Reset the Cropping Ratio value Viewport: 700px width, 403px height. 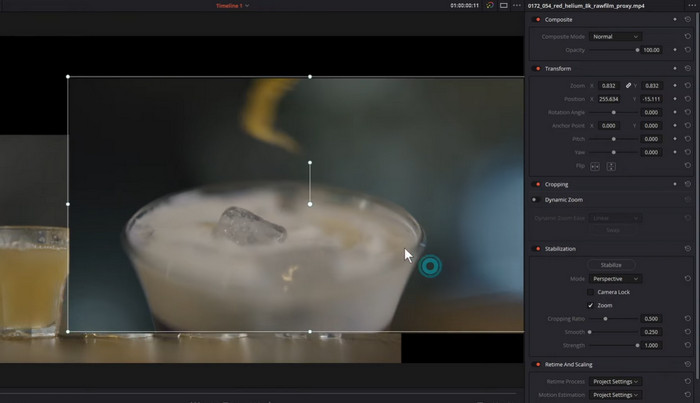click(688, 319)
